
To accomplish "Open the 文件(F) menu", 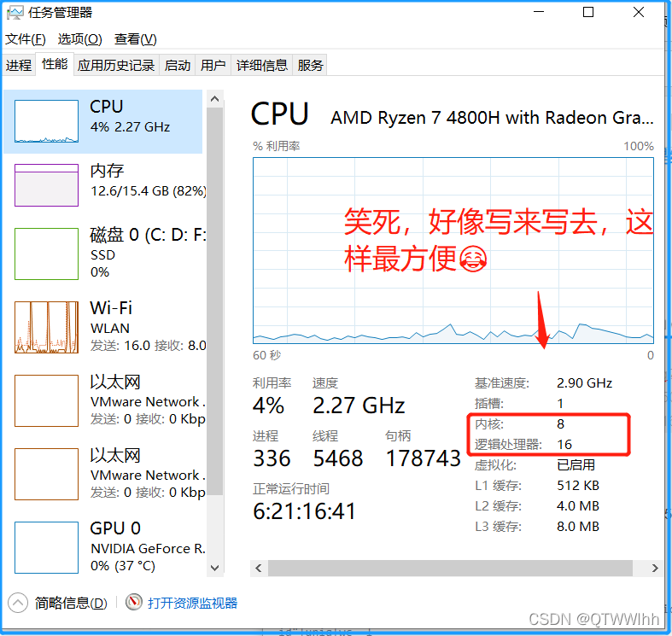I will pos(26,39).
